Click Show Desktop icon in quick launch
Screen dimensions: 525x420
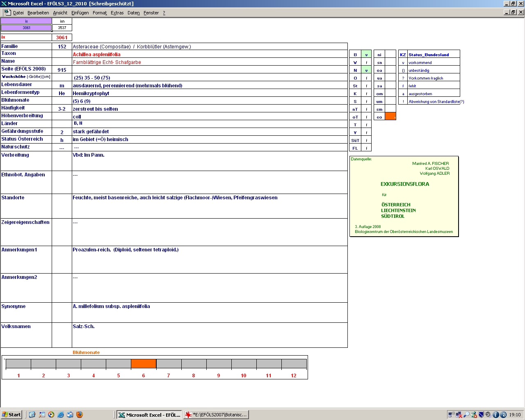(42, 415)
